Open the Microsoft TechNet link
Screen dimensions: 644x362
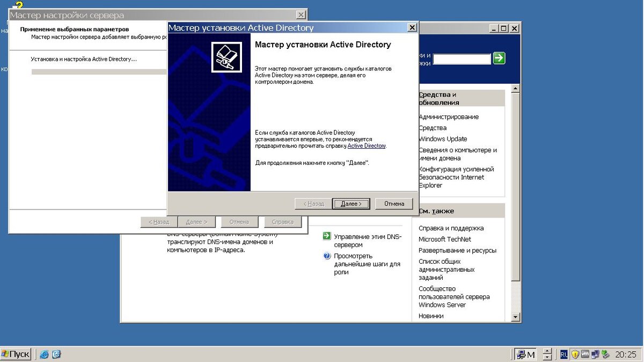click(x=445, y=239)
